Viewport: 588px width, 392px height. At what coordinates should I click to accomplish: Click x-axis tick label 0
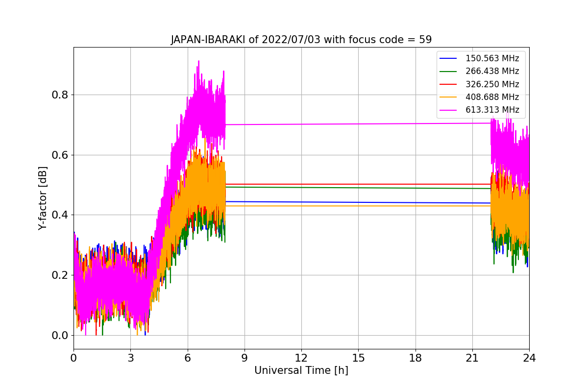[73, 358]
